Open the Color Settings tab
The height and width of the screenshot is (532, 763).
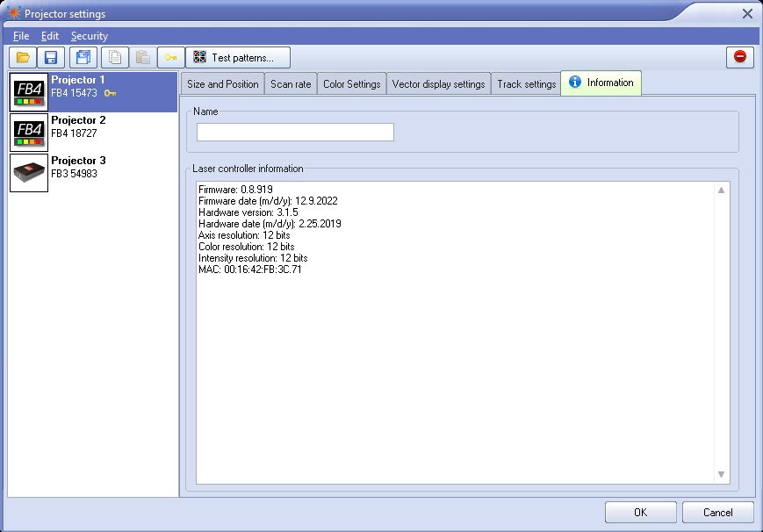click(x=351, y=84)
